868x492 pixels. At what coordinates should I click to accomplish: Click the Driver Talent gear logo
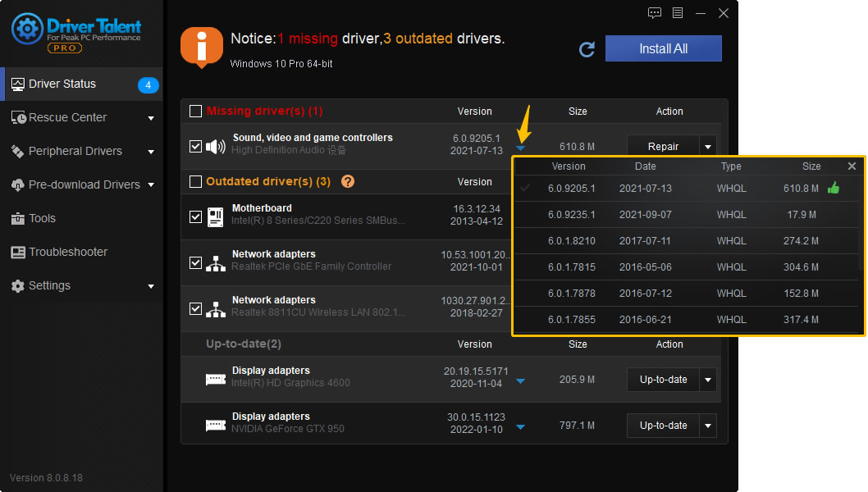27,28
